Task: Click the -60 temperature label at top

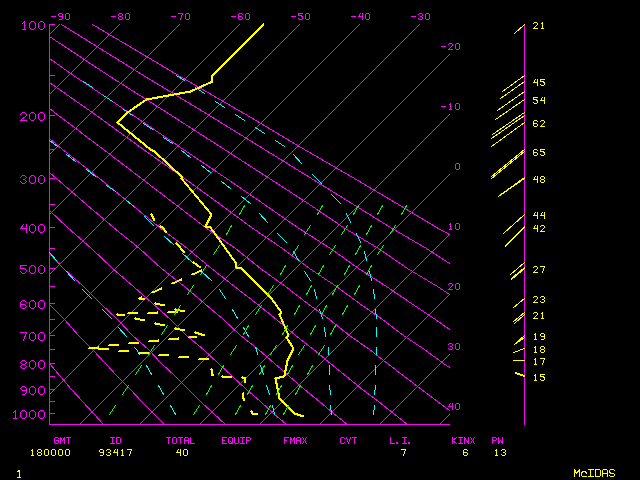Action: click(240, 17)
